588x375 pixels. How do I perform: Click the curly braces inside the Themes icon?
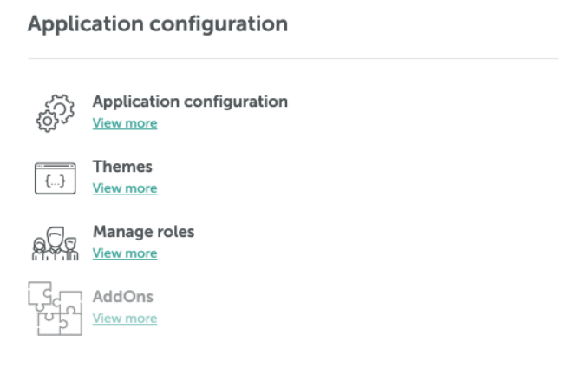[x=56, y=181]
